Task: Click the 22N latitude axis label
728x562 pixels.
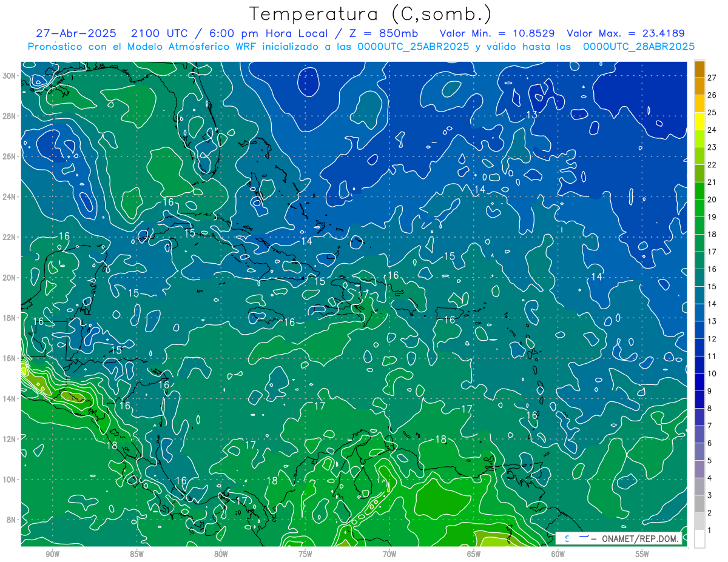Action: pos(10,237)
